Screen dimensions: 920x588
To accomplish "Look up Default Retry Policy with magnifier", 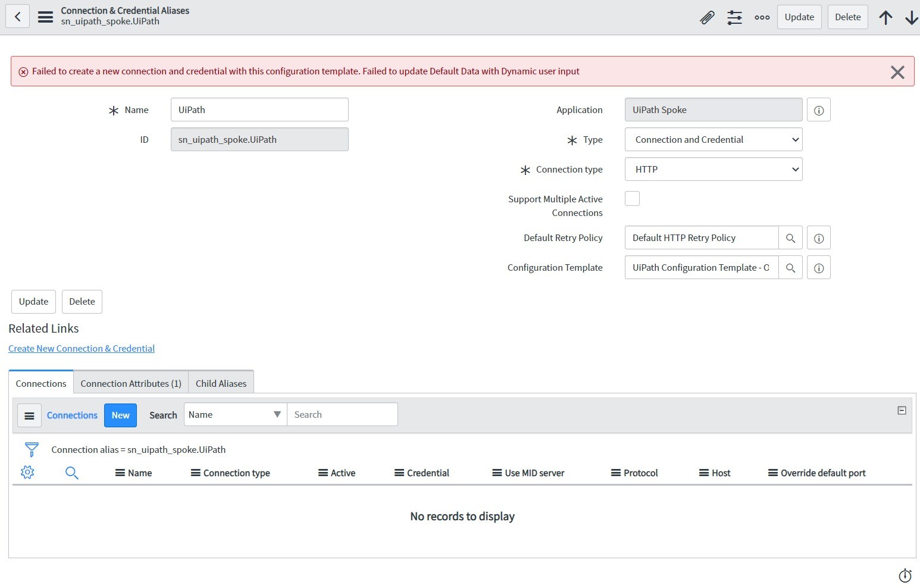I will point(790,238).
